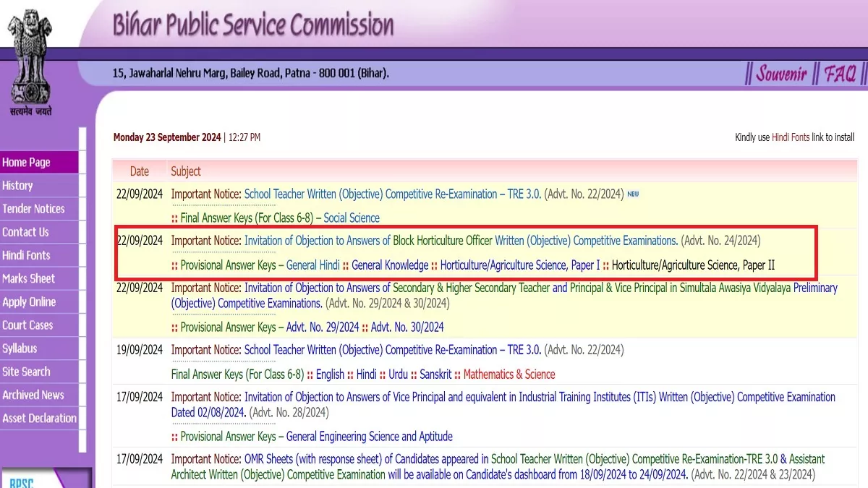Open Mathematics & Science final answer key

[509, 374]
